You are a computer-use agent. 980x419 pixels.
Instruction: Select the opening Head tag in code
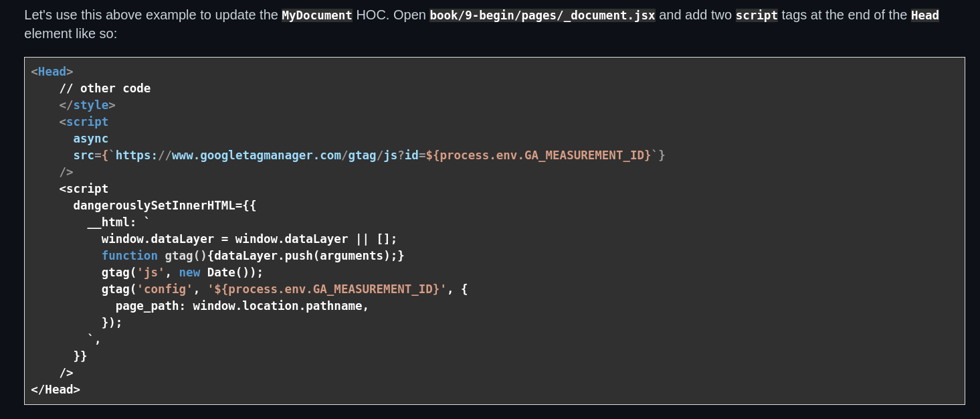pyautogui.click(x=52, y=71)
